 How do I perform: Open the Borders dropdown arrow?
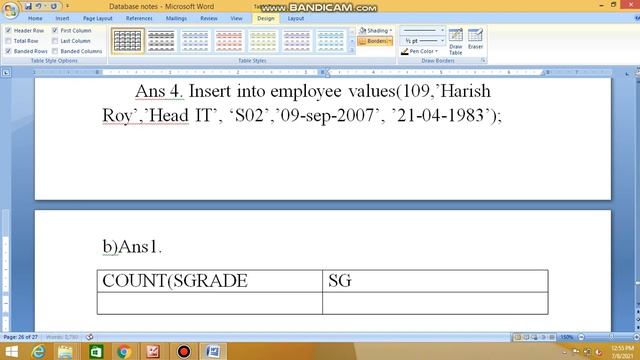(390, 41)
